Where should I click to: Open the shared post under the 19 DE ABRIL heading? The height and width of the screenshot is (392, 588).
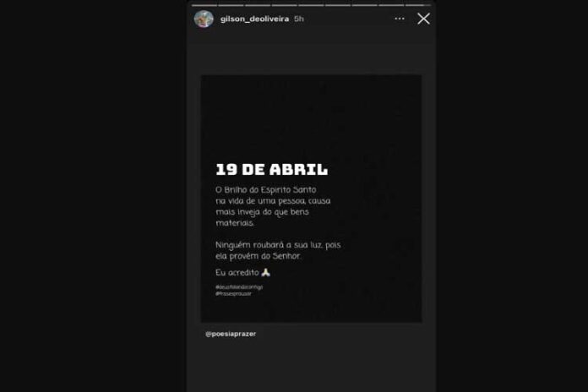pos(311,199)
